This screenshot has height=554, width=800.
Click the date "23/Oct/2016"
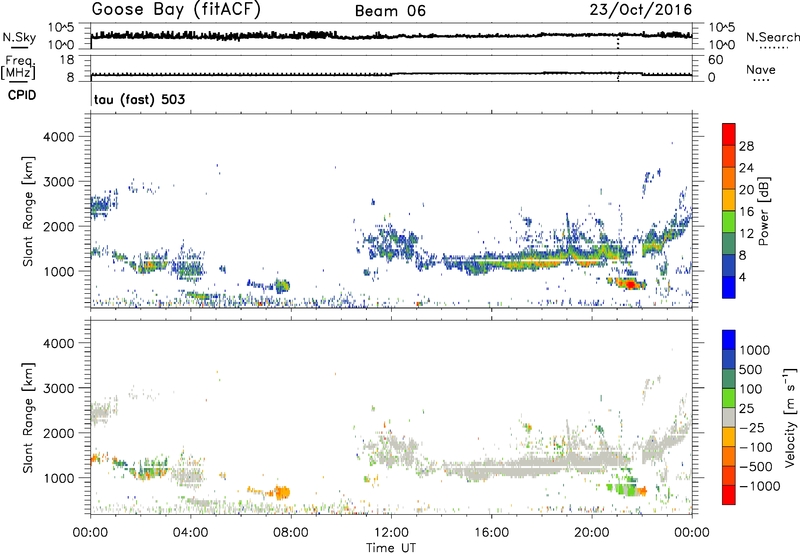641,10
